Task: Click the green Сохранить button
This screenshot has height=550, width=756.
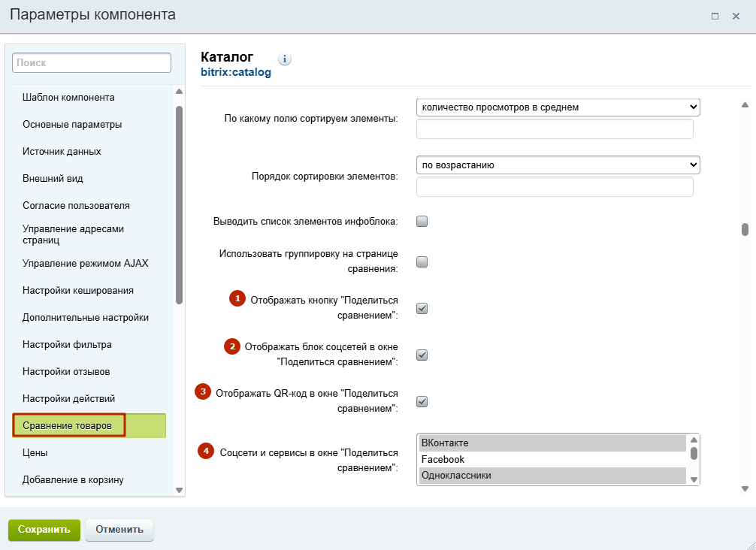Action: [x=44, y=530]
